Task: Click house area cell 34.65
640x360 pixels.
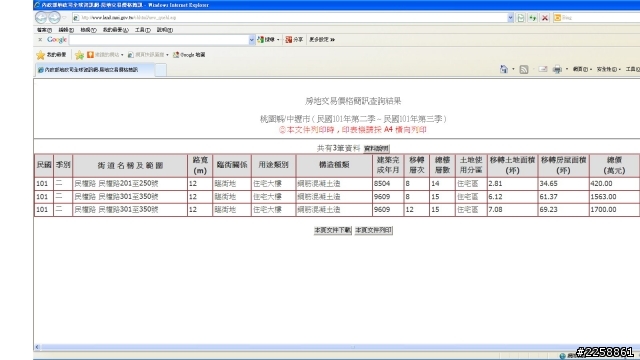Action: [563, 184]
